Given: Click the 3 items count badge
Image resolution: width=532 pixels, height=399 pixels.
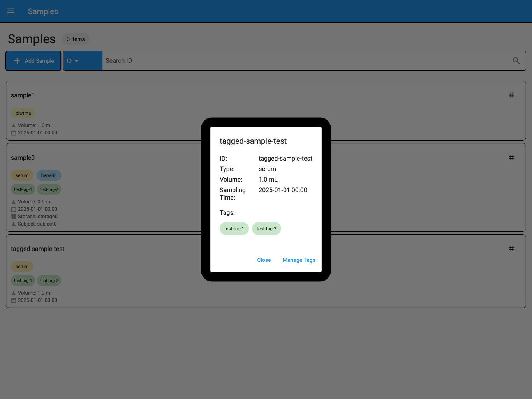Looking at the screenshot, I should [x=76, y=39].
